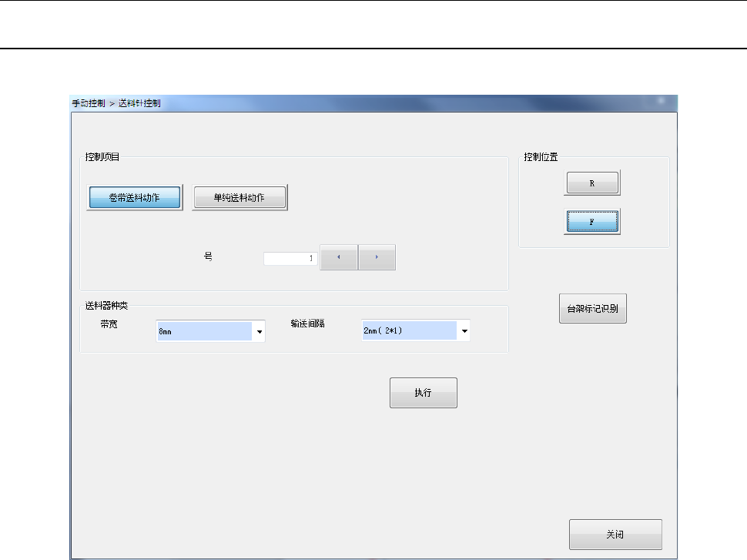The width and height of the screenshot is (747, 560).
Task: Choose control position F
Action: tap(592, 222)
